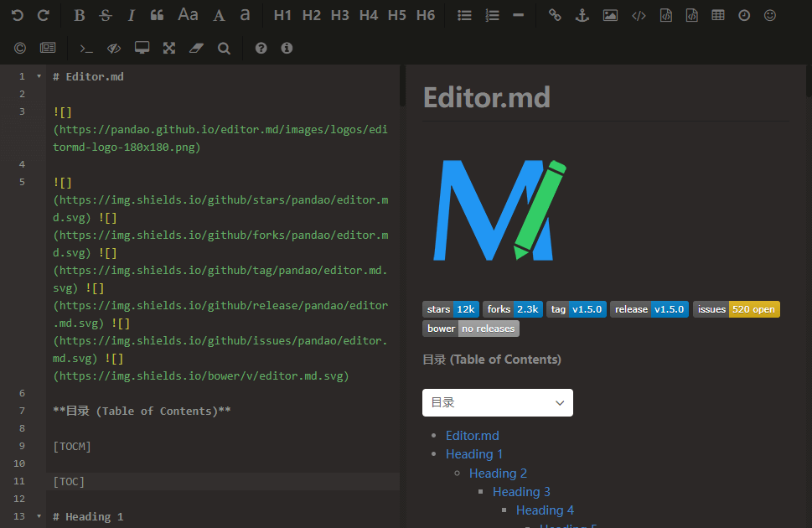Viewport: 812px width, 528px height.
Task: Insert an unordered list
Action: pos(464,15)
